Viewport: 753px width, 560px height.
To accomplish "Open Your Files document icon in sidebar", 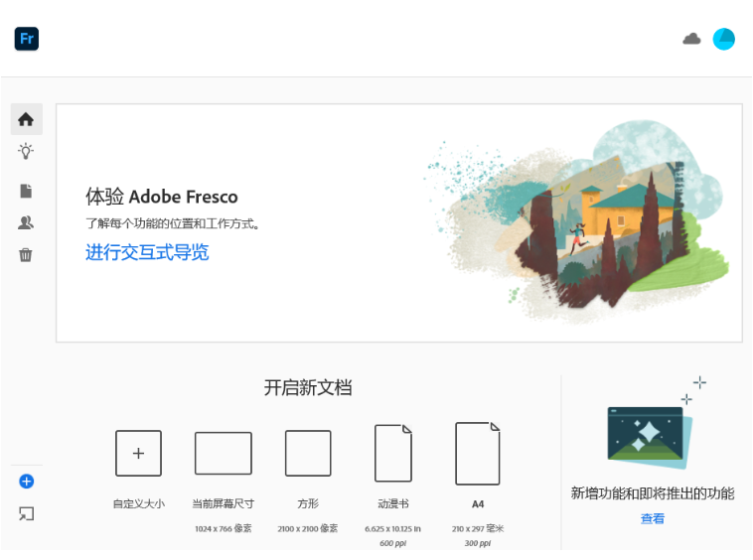I will (26, 191).
